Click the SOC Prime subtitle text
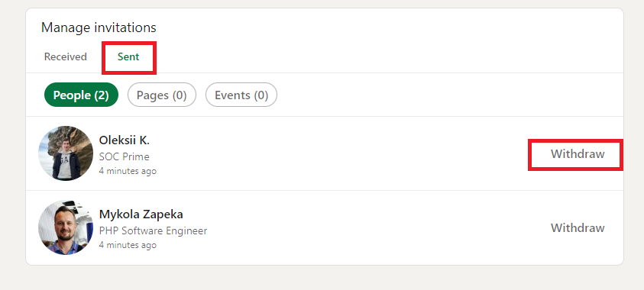This screenshot has width=644, height=290. 124,156
